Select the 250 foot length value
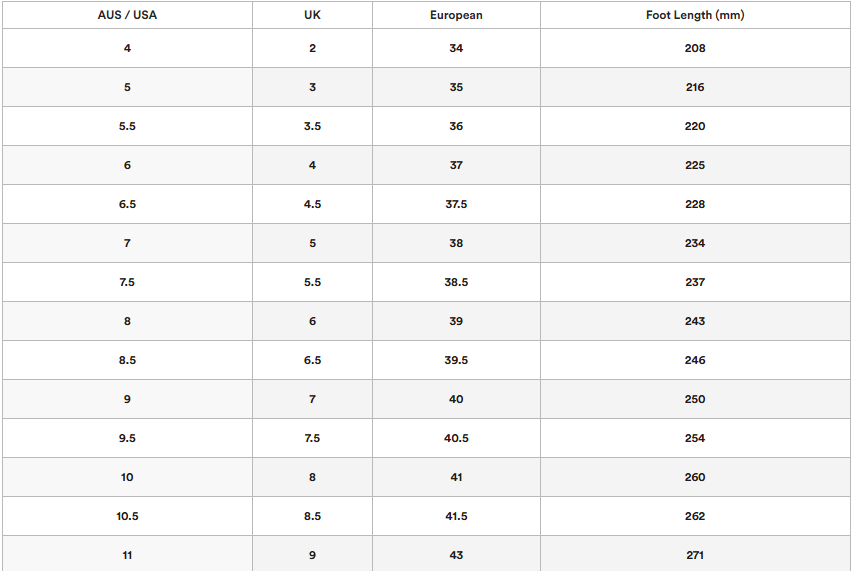 click(695, 399)
